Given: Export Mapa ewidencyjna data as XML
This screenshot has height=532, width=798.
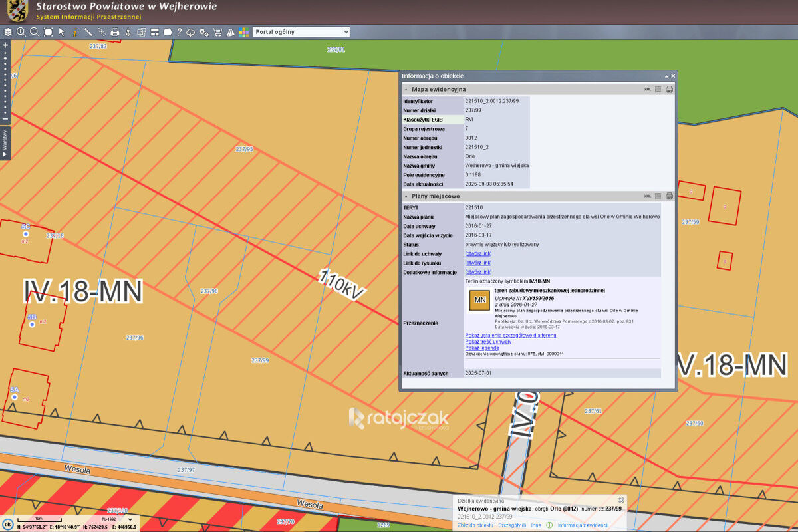Looking at the screenshot, I should (x=647, y=89).
